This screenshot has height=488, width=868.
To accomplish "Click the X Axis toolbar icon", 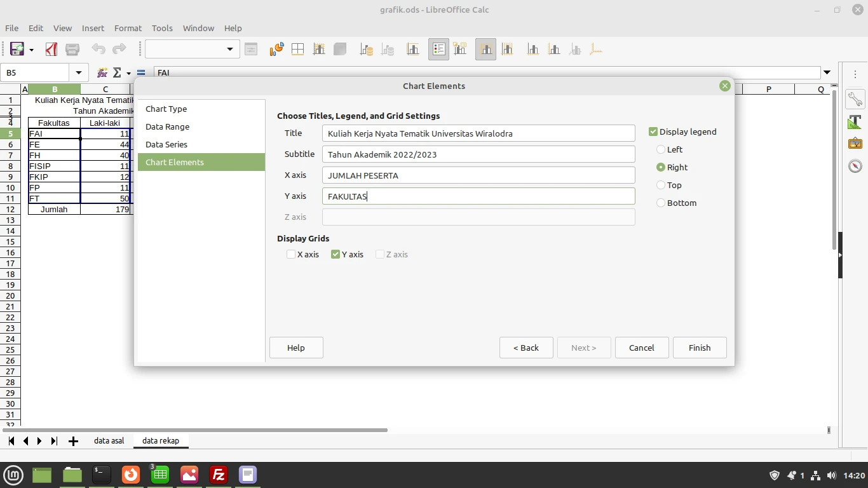I will (533, 50).
